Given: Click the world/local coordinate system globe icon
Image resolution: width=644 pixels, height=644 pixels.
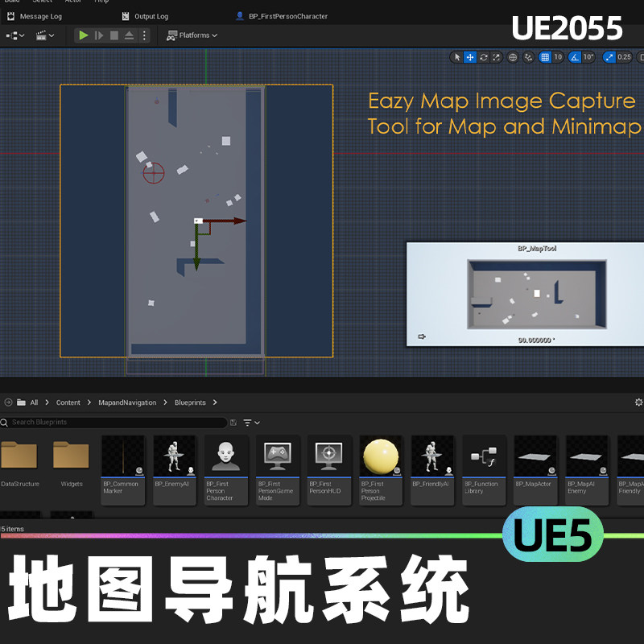Looking at the screenshot, I should coord(513,57).
